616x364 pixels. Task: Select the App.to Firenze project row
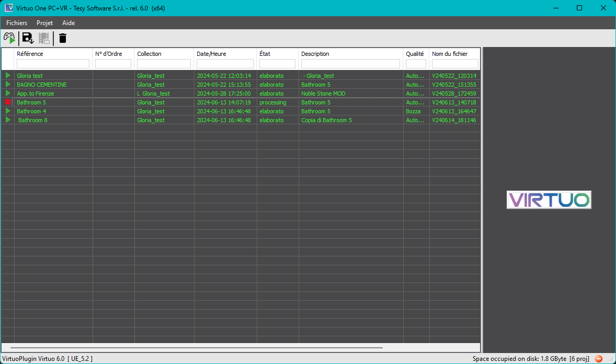[241, 93]
